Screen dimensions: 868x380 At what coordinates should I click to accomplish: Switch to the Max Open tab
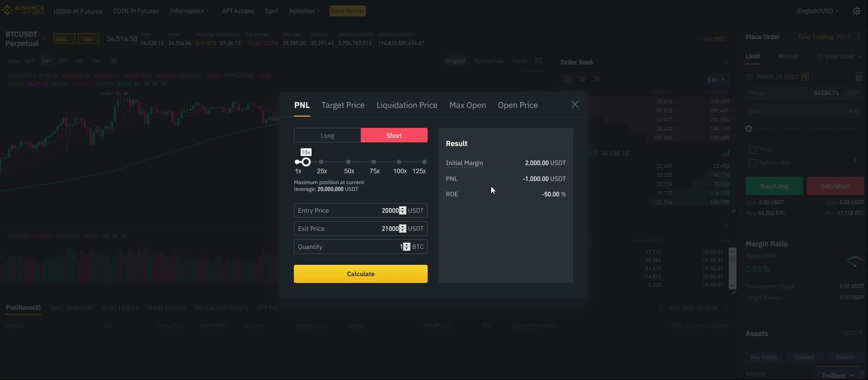pyautogui.click(x=468, y=105)
